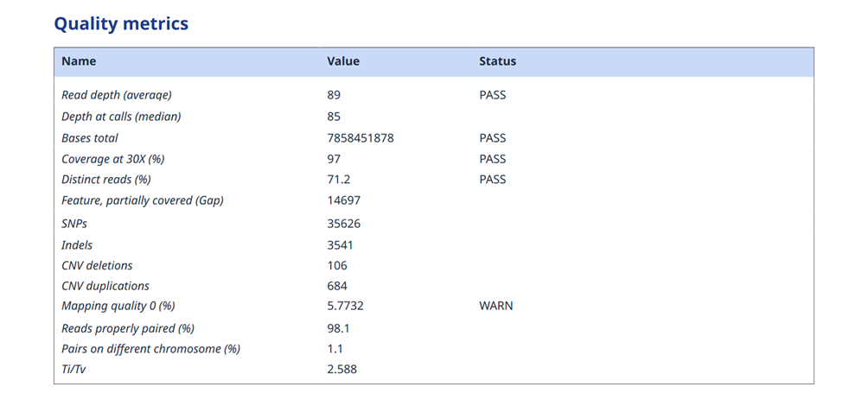This screenshot has height=393, width=868.
Task: Click the Status column header
Action: click(497, 61)
